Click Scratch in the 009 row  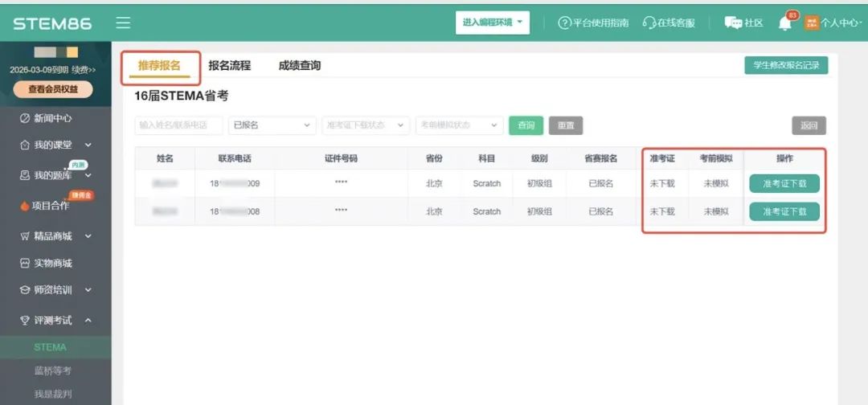[x=486, y=184]
